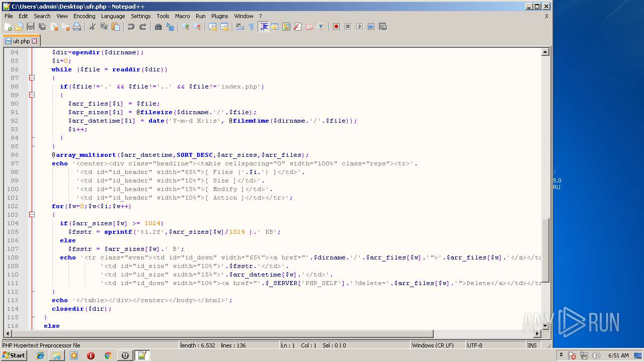Click the close-document X beside the menu bar

(546, 16)
